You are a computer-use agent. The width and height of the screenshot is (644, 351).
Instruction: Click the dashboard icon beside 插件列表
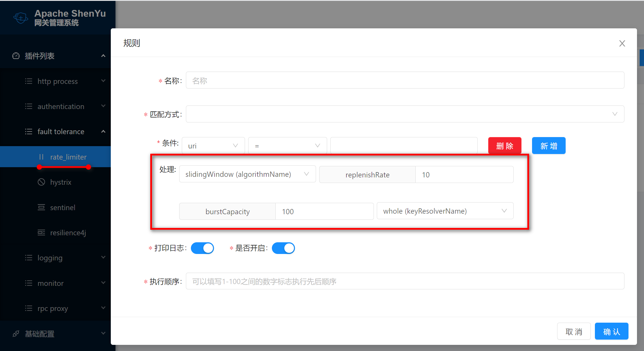pos(15,56)
